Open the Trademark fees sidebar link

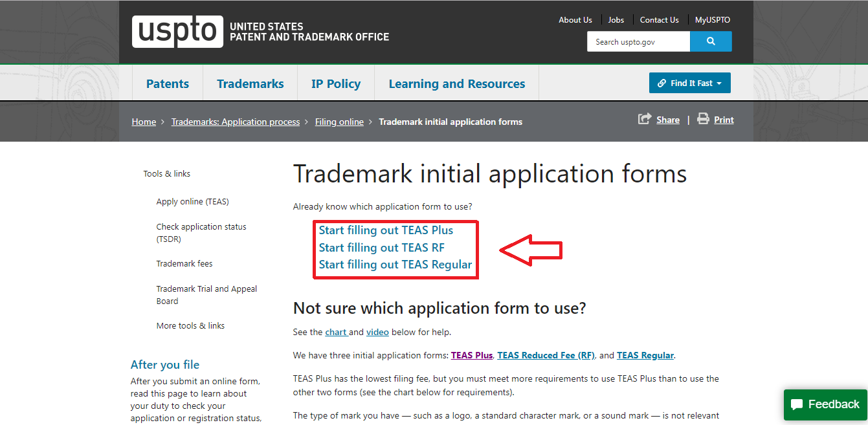[x=184, y=264]
